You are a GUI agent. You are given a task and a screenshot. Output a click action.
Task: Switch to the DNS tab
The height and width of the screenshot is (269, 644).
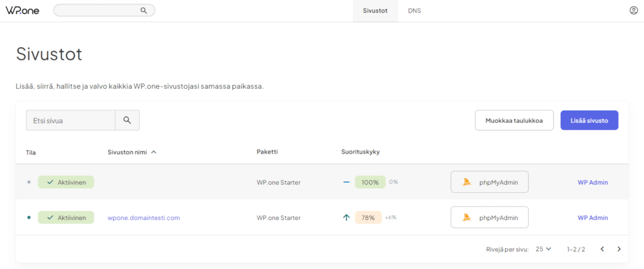pyautogui.click(x=414, y=11)
